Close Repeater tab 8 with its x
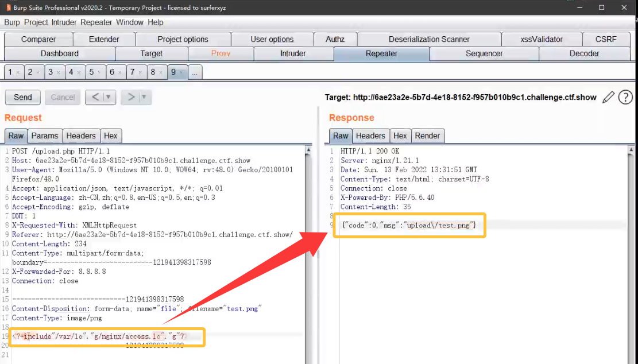Screen dimensions: 638x364 [161, 72]
